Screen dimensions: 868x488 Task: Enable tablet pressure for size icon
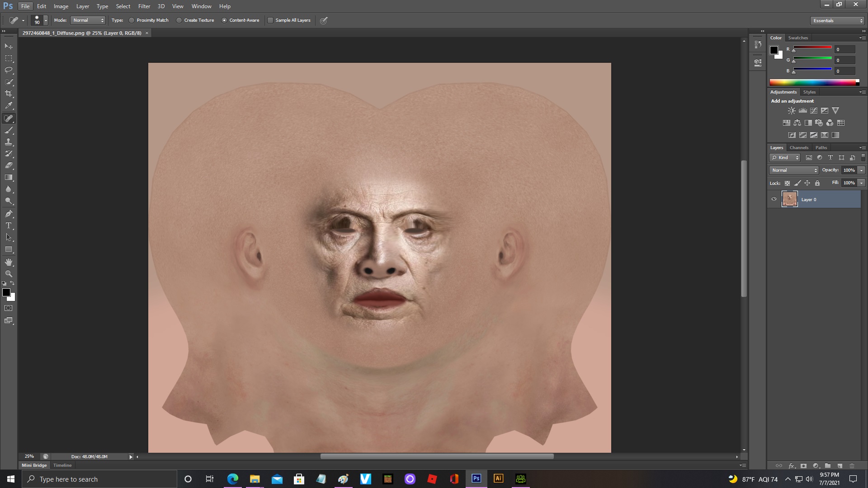pyautogui.click(x=324, y=20)
